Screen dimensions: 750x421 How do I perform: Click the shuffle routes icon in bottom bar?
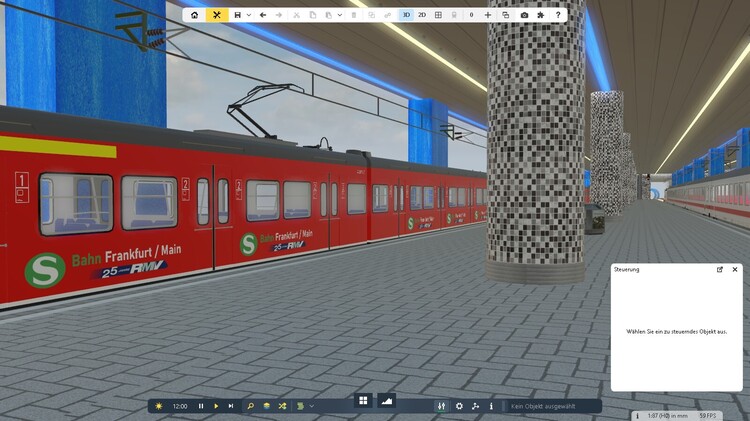282,406
